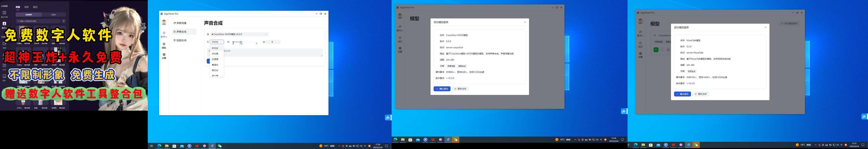The image size is (868, 149).
Task: Click 确认提交 in the CosyVoice-M300 dialog
Action: tap(442, 89)
